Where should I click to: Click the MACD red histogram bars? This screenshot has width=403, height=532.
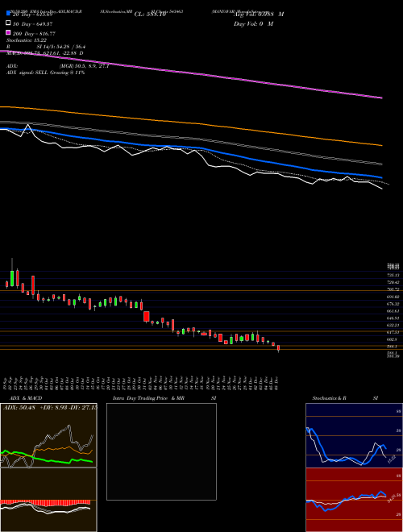[x=45, y=502]
